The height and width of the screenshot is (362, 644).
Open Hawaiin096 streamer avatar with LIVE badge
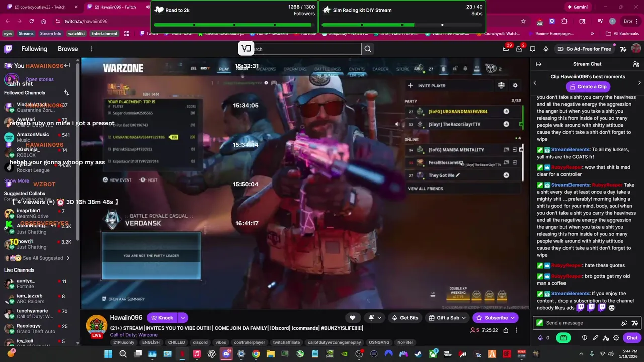point(96,327)
